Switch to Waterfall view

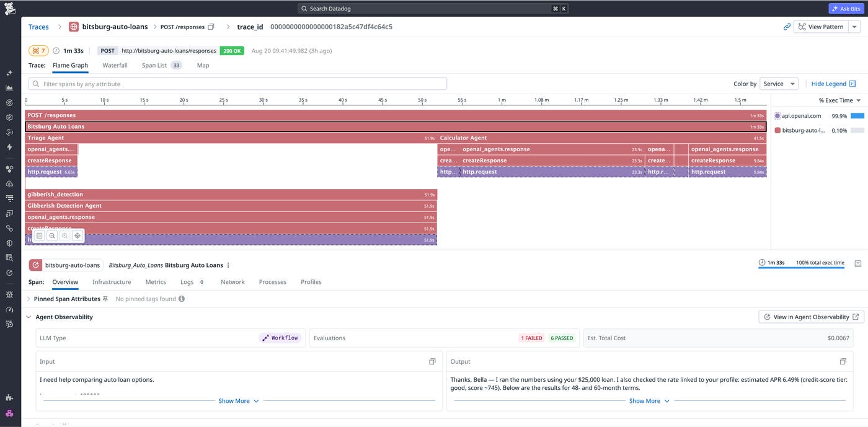coord(115,65)
